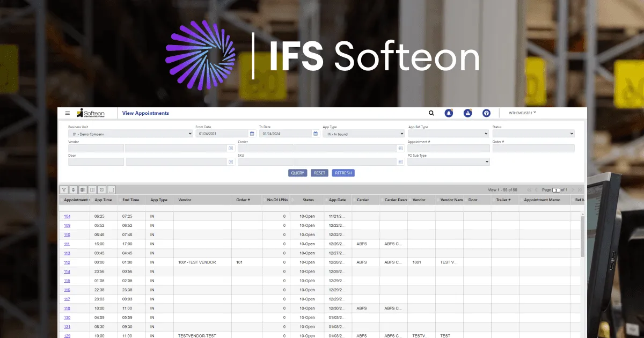Image resolution: width=644 pixels, height=338 pixels.
Task: Select the App Time 16:00 cell
Action: [104, 244]
